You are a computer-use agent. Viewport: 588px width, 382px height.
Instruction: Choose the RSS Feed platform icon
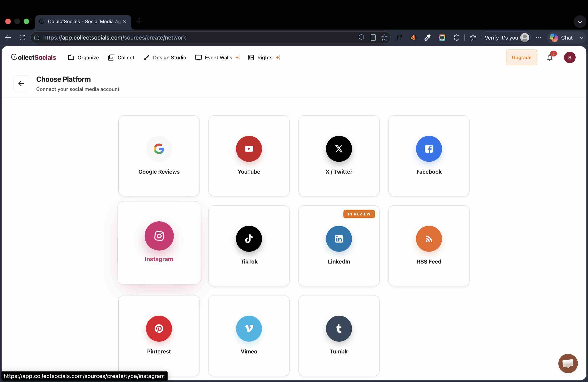click(429, 239)
